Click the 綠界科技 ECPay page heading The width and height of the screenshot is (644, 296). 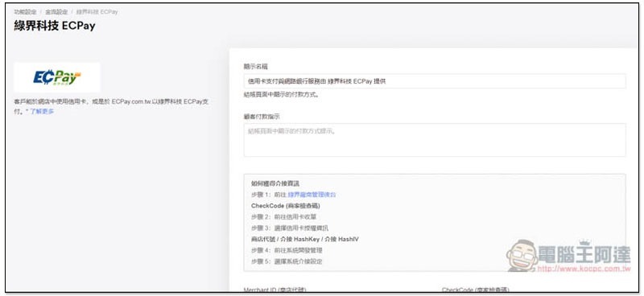[55, 26]
